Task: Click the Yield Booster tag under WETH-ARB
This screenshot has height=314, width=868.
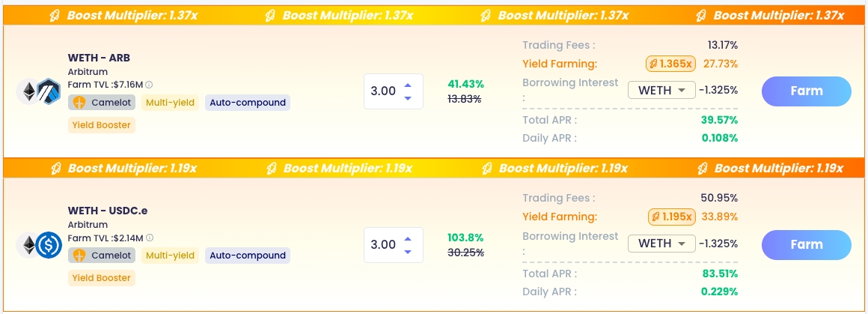Action: point(102,125)
